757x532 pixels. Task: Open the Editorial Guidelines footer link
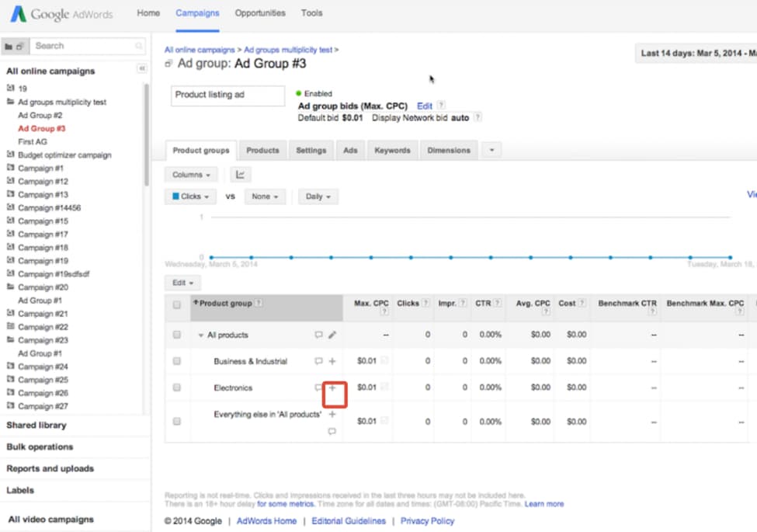(349, 521)
